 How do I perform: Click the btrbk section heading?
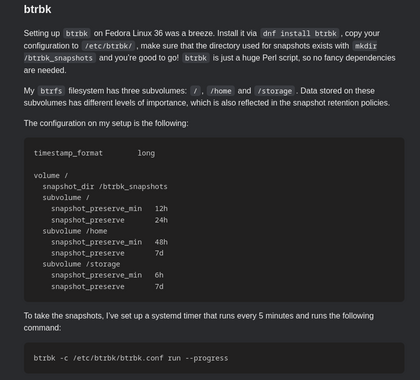pyautogui.click(x=37, y=9)
